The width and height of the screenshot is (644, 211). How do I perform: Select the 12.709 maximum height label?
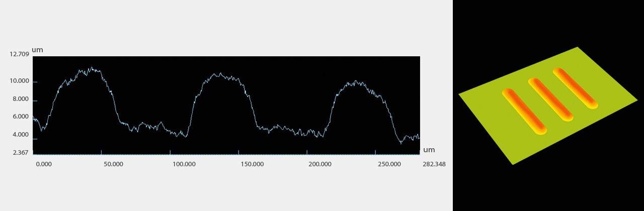coord(19,54)
